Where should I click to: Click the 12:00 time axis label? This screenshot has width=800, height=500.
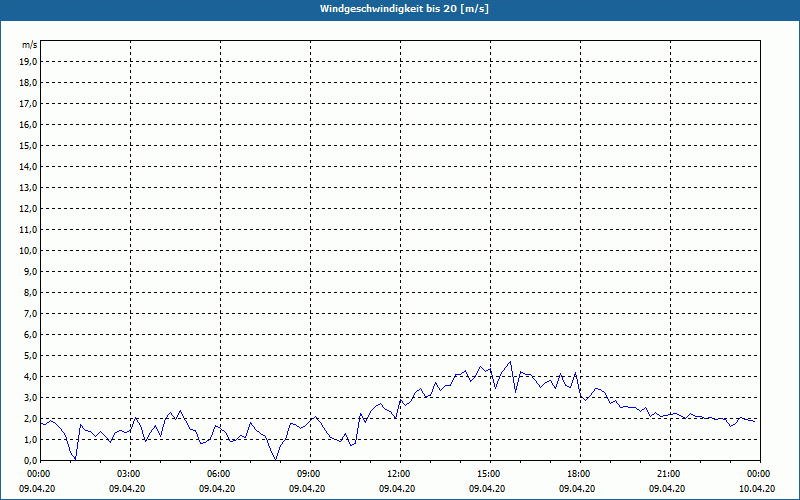(399, 474)
